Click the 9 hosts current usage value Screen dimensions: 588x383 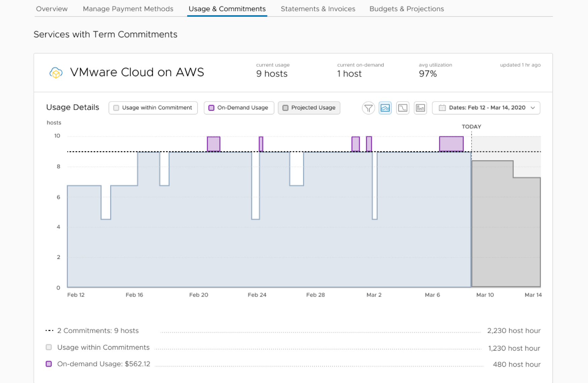(x=272, y=74)
